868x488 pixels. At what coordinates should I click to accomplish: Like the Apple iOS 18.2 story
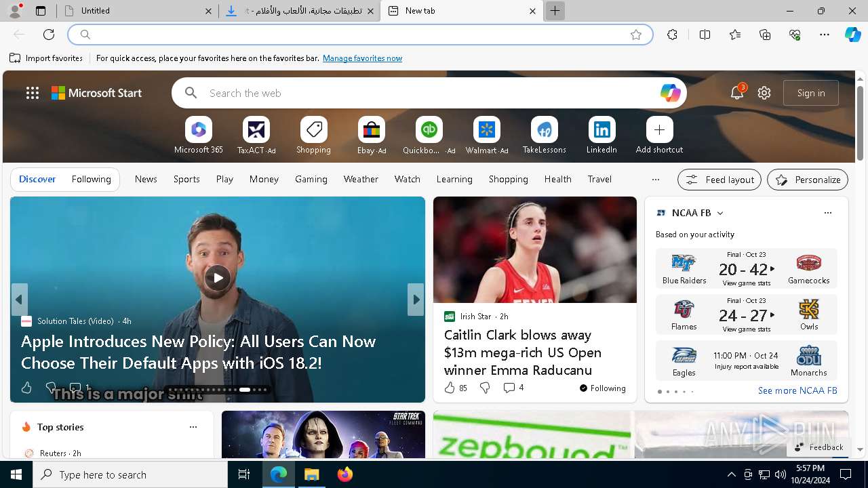coord(26,388)
